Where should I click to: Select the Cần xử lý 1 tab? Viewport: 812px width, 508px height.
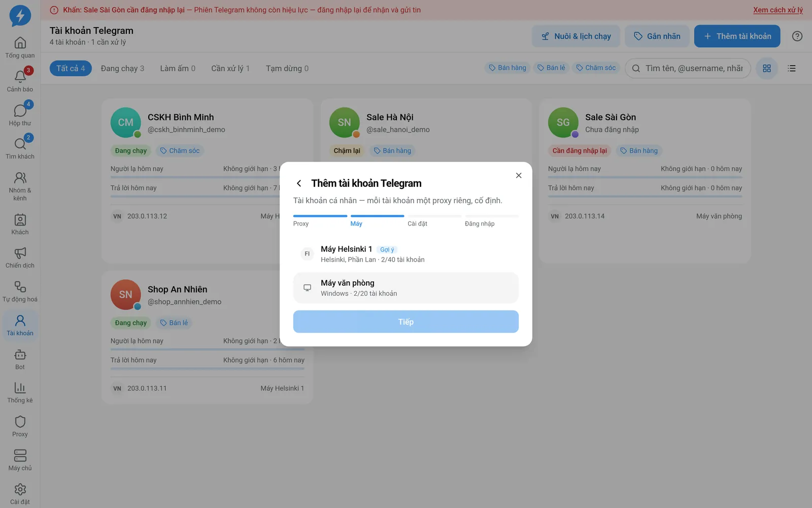pyautogui.click(x=230, y=68)
